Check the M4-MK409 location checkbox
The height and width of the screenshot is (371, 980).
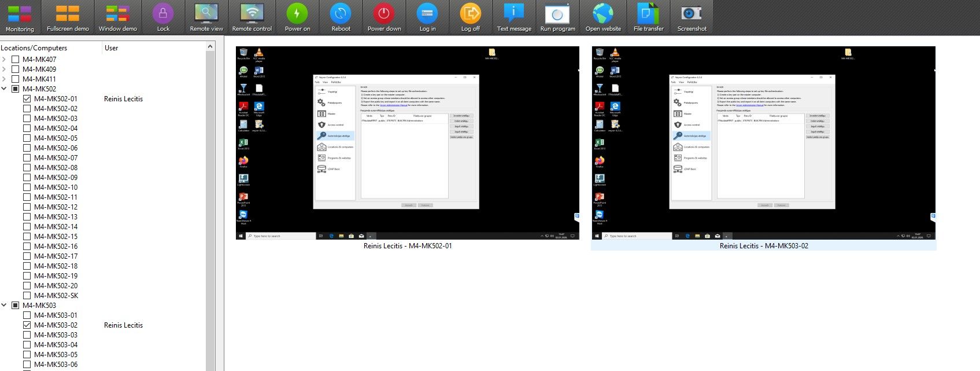(x=16, y=69)
